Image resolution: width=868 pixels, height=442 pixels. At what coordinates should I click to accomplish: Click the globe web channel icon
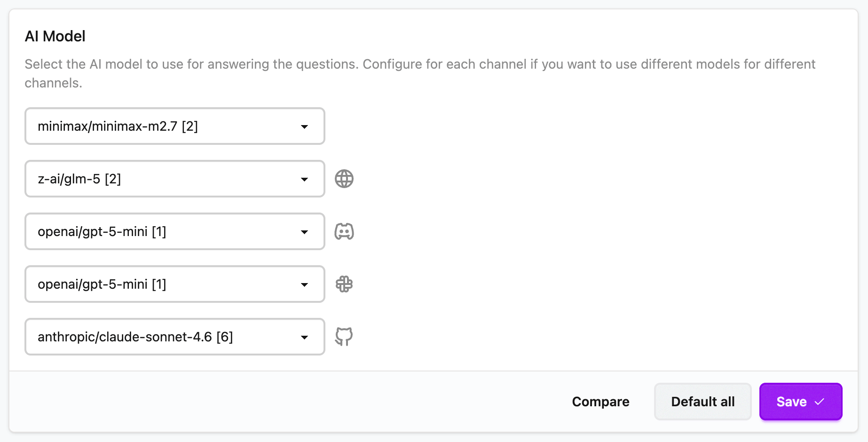click(x=344, y=179)
